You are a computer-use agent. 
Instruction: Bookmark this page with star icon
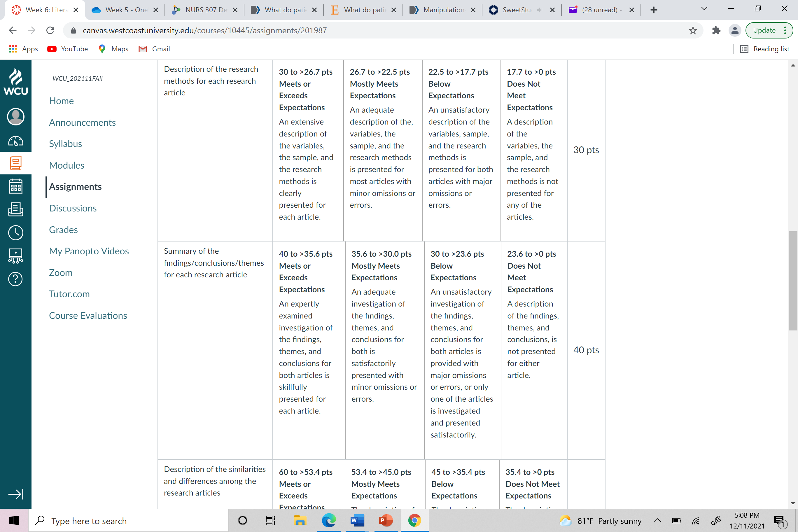point(693,31)
